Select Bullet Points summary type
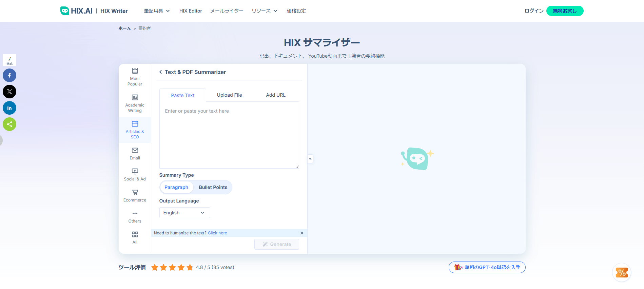 (x=213, y=187)
